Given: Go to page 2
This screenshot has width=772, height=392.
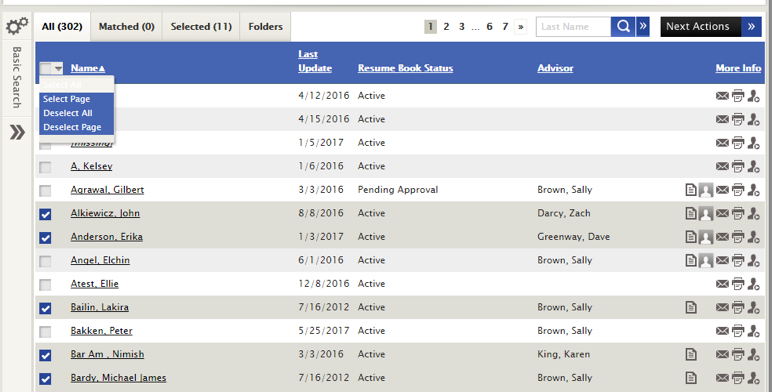Looking at the screenshot, I should pos(446,27).
